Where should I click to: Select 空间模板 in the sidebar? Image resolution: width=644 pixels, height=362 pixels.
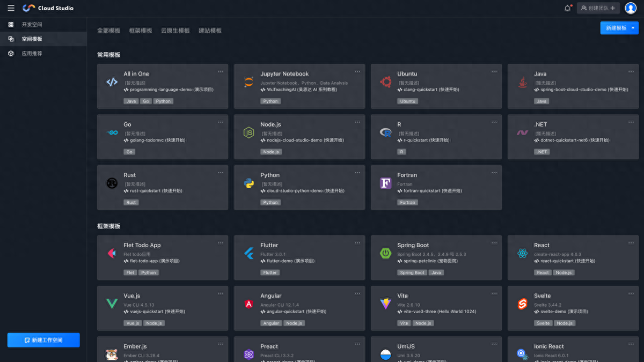pos(43,39)
